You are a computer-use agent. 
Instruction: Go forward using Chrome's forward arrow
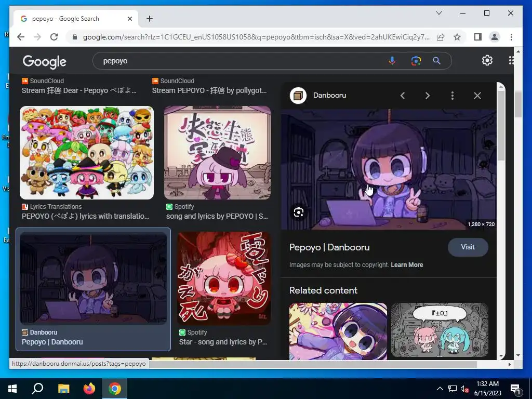coord(37,37)
